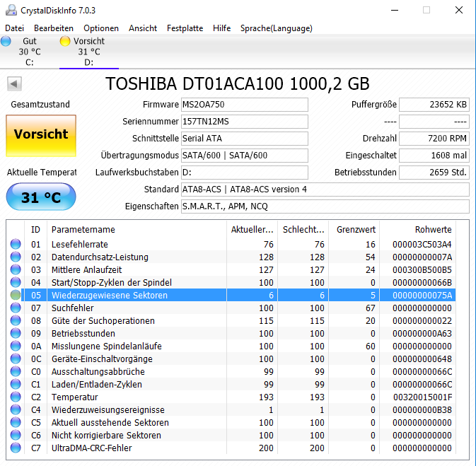Click the status dot for Temperatur row

16,397
